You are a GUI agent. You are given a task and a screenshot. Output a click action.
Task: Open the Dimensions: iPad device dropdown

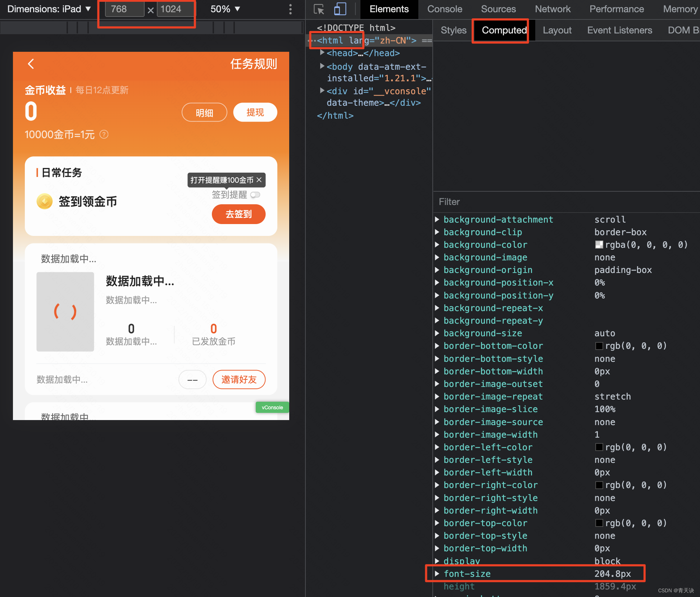(x=49, y=9)
